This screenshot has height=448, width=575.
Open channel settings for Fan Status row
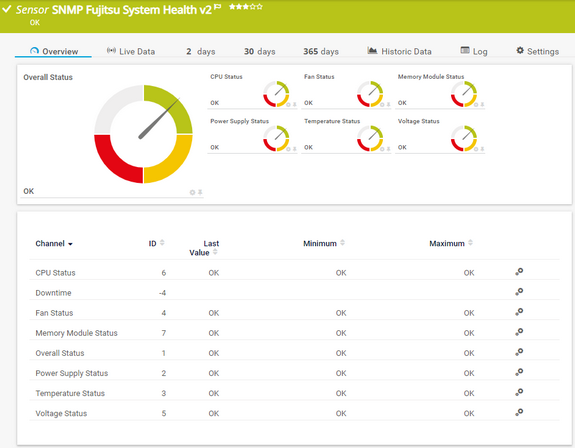point(519,312)
